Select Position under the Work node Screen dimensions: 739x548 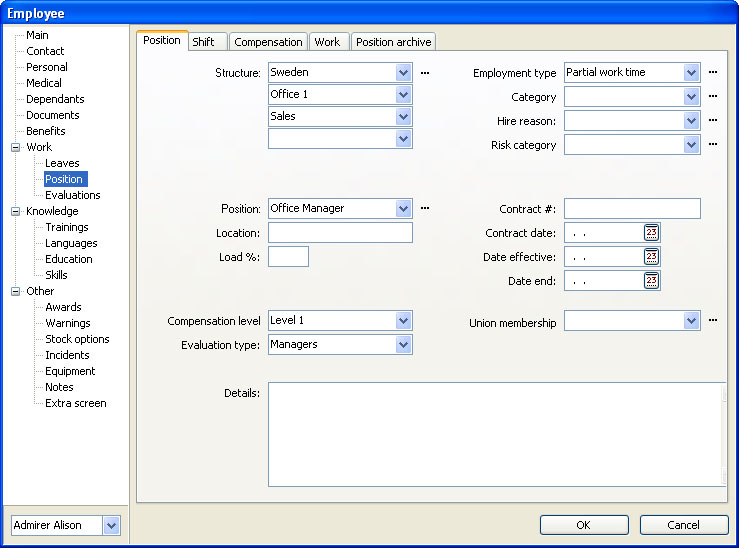pos(64,180)
